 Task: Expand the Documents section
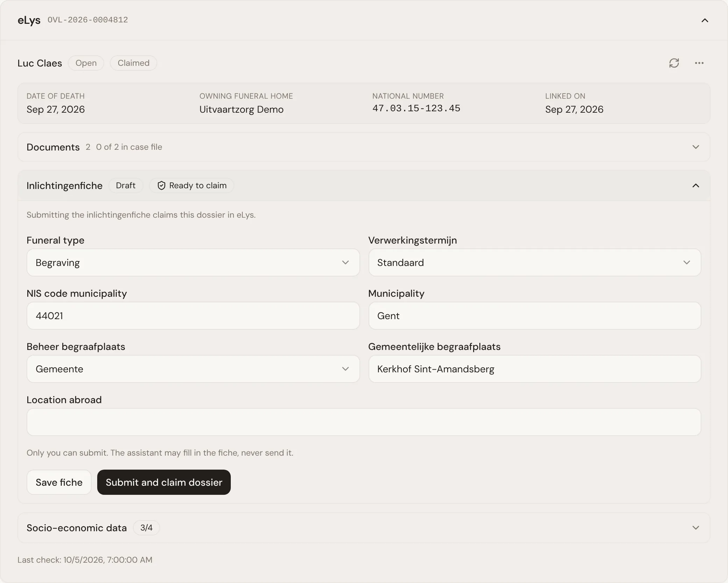(364, 147)
